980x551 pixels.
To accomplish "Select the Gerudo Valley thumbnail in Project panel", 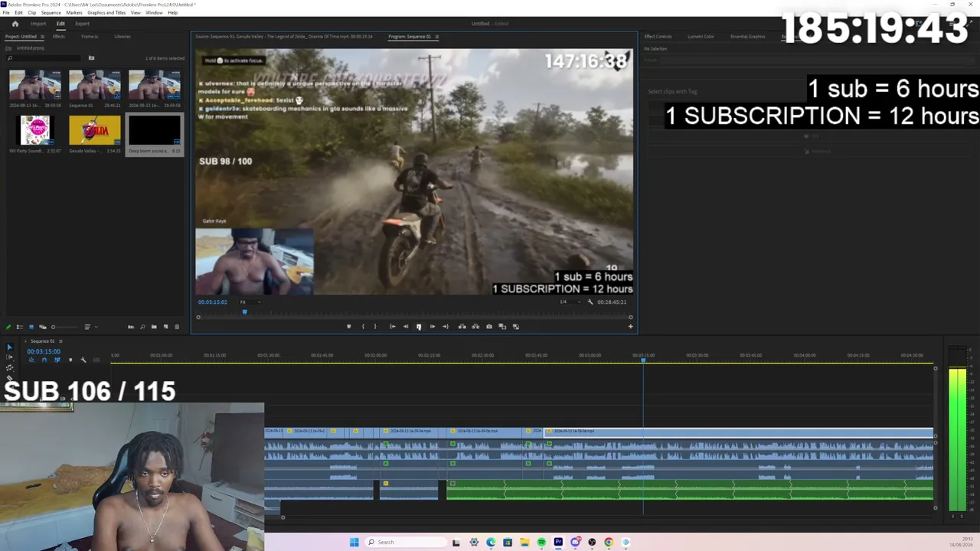I will (x=95, y=130).
